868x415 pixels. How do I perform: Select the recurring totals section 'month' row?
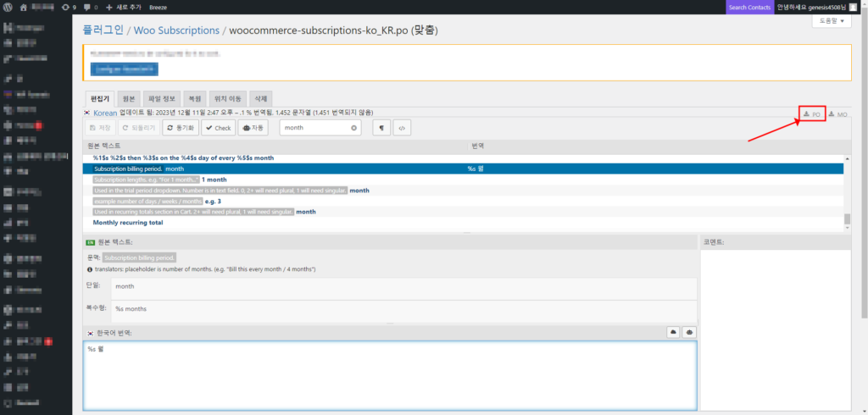[464, 212]
